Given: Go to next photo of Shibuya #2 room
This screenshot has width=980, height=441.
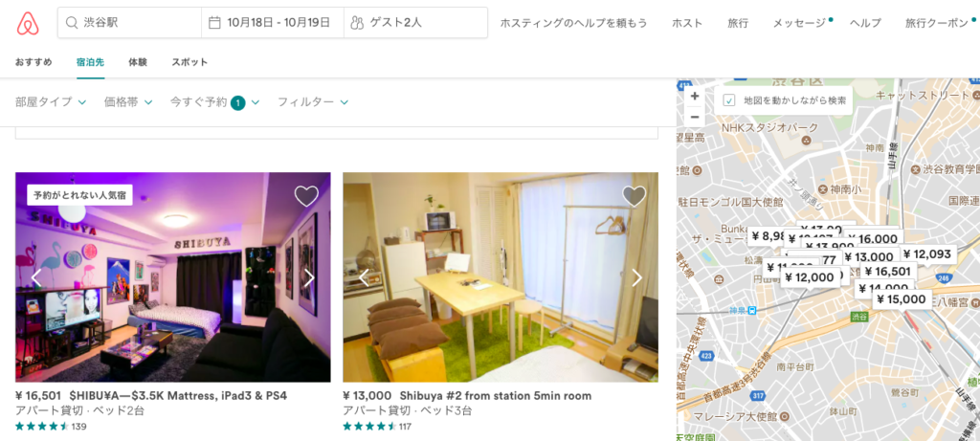Looking at the screenshot, I should point(637,278).
